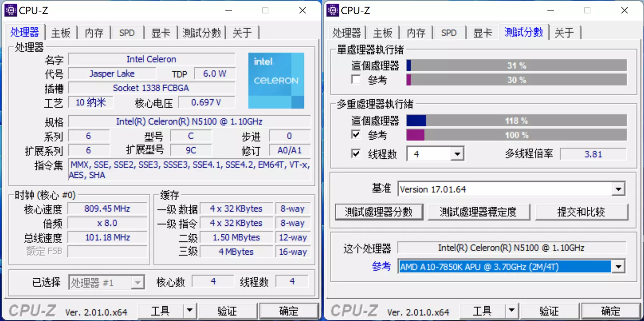644x321 pixels.
Task: Enable single-thread 參考 checkbox
Action: pos(356,80)
